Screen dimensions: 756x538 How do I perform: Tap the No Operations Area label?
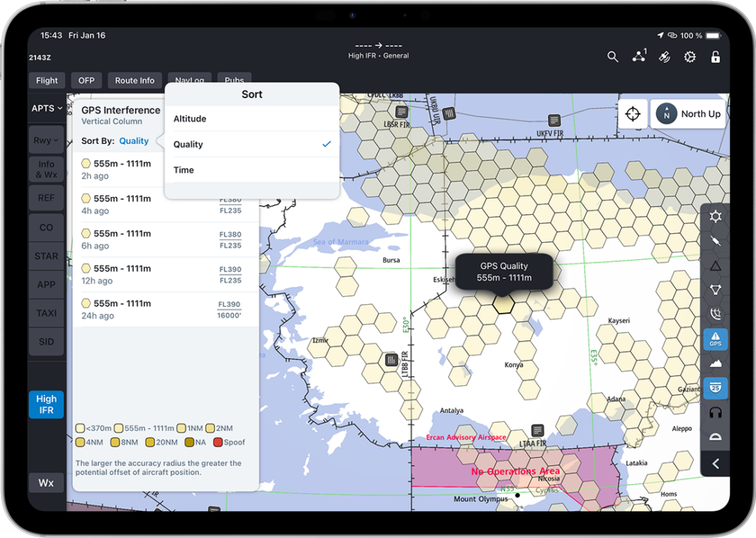coord(515,471)
